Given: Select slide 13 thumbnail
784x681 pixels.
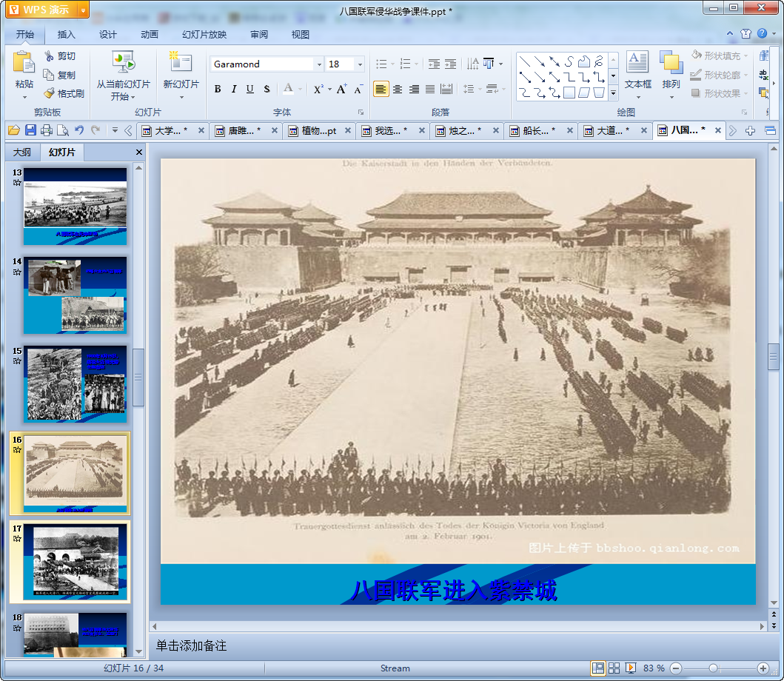Looking at the screenshot, I should pos(75,206).
